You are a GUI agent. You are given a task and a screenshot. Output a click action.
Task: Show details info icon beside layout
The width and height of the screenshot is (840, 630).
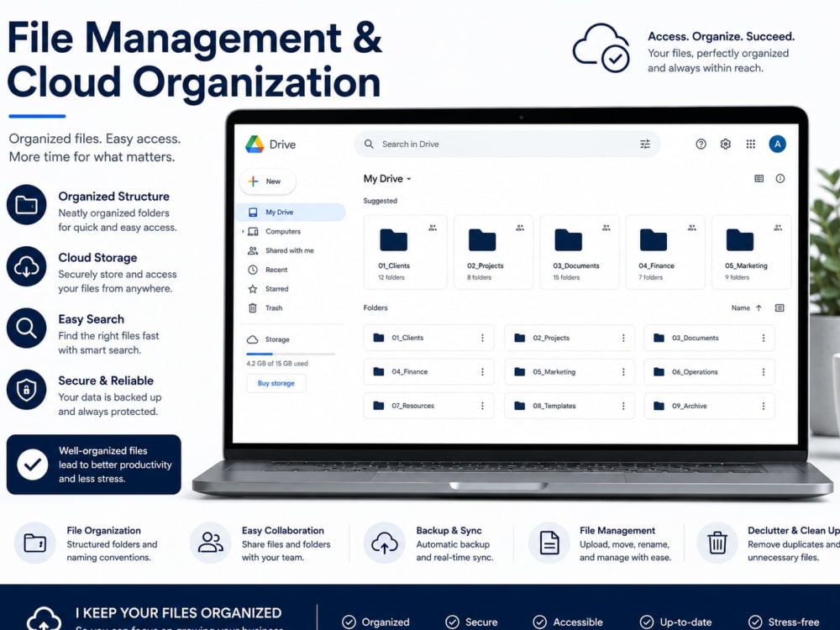click(780, 178)
